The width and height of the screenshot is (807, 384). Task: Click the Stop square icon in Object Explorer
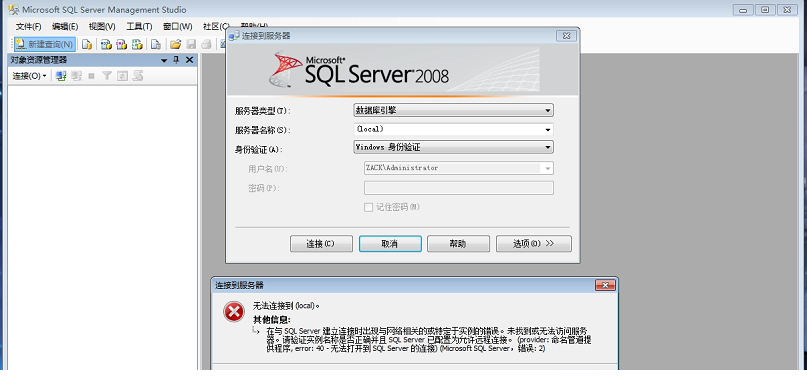[92, 76]
